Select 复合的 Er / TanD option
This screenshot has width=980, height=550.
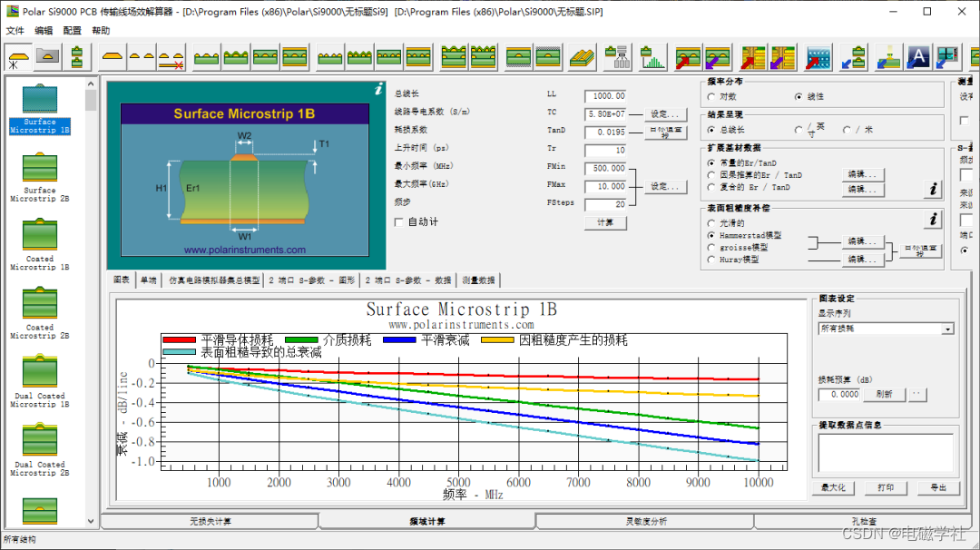click(x=711, y=187)
